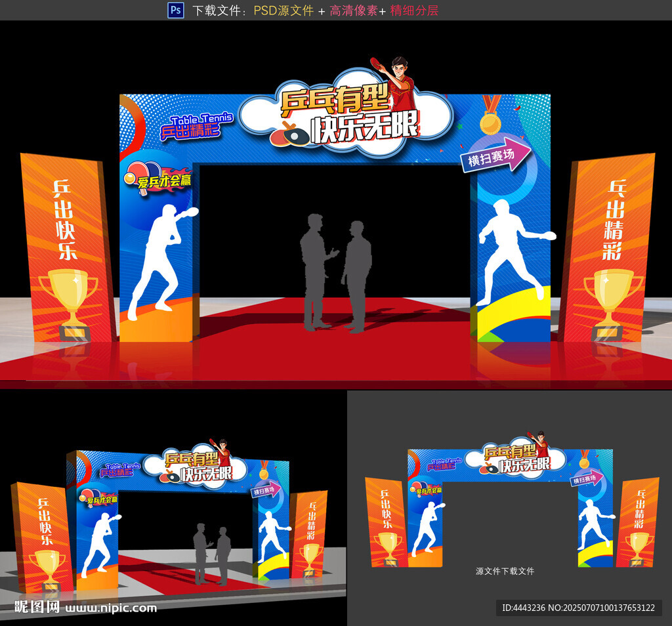Click the Photoshop Ps icon in header
The height and width of the screenshot is (626, 672).
click(x=176, y=10)
